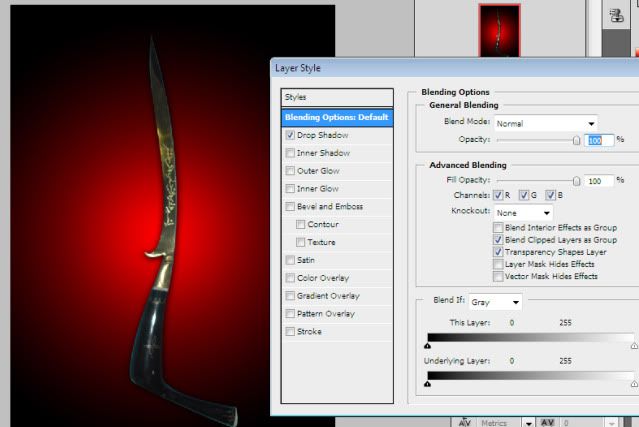Screen dimensions: 639x427
Task: Click This Layer white point slider
Action: [635, 346]
